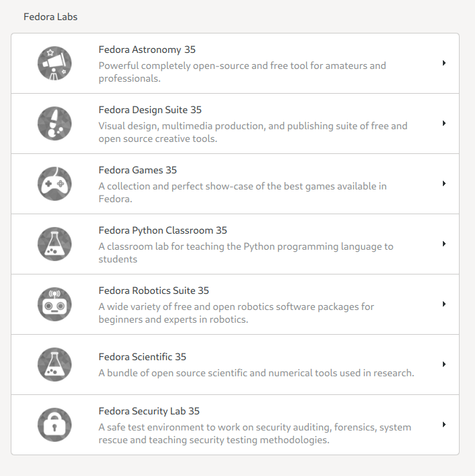Click the Fedora Scientific flask icon

[x=54, y=364]
